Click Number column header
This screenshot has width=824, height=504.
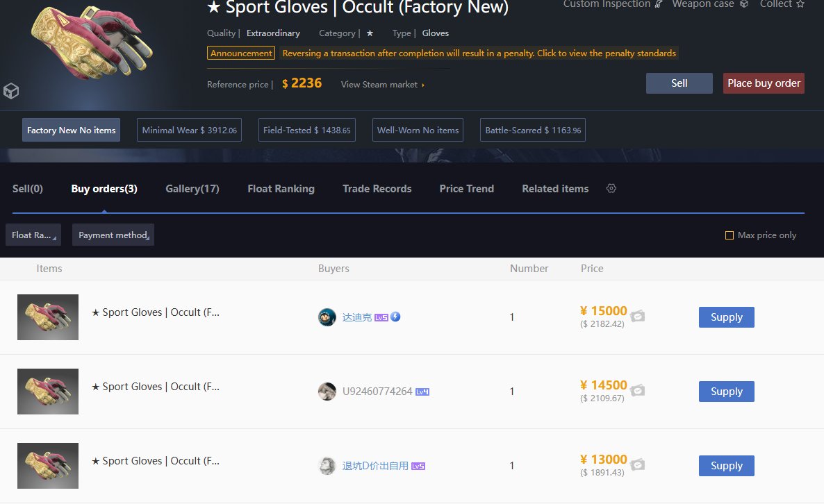point(529,268)
